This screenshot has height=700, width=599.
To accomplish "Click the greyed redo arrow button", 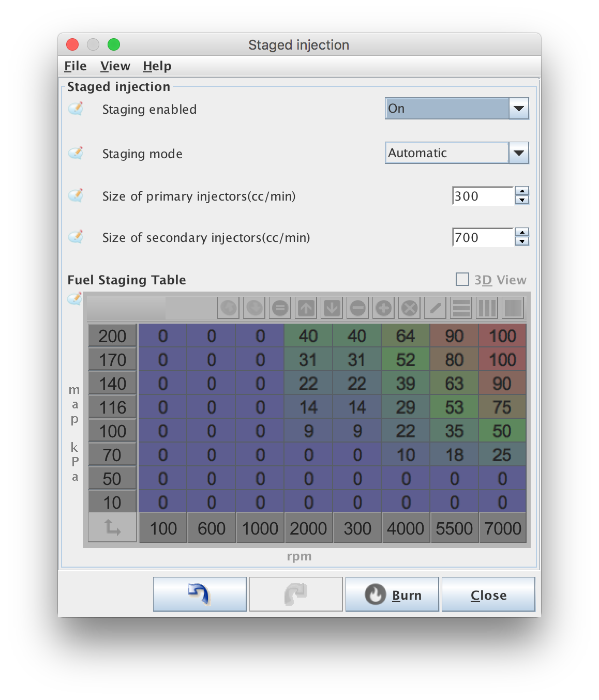I will [296, 594].
